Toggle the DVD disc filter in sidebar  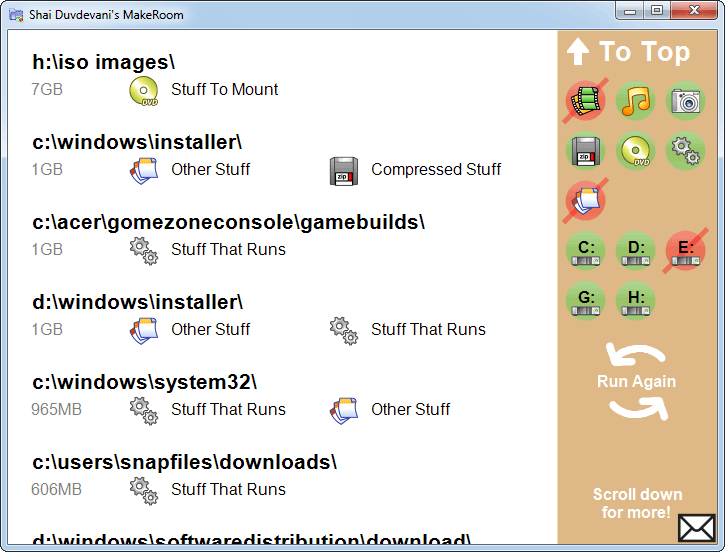pyautogui.click(x=635, y=150)
